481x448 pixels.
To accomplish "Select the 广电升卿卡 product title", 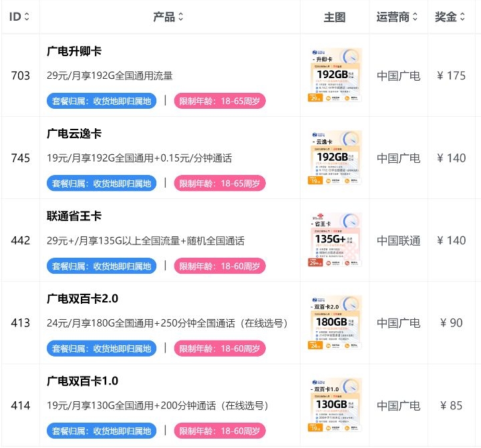I will pos(74,51).
